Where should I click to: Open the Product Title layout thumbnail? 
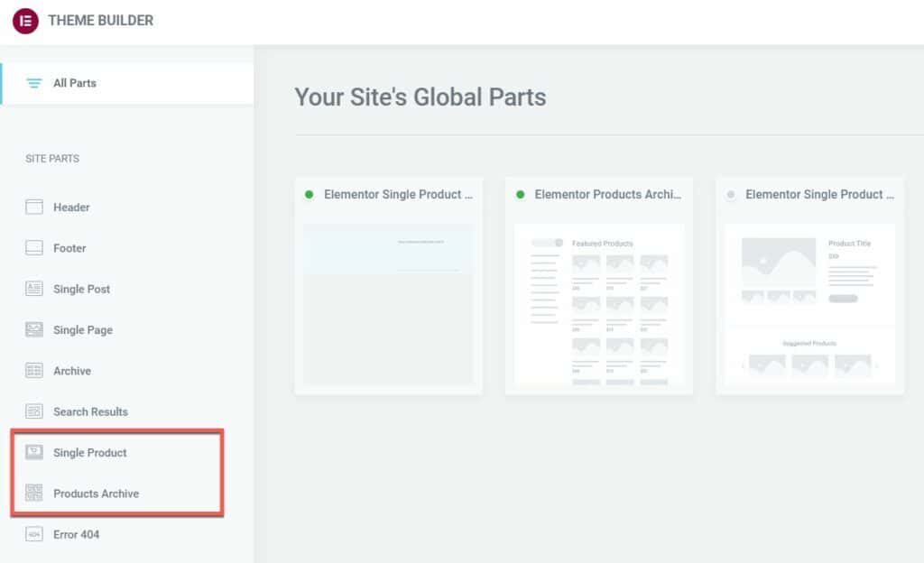pyautogui.click(x=810, y=304)
